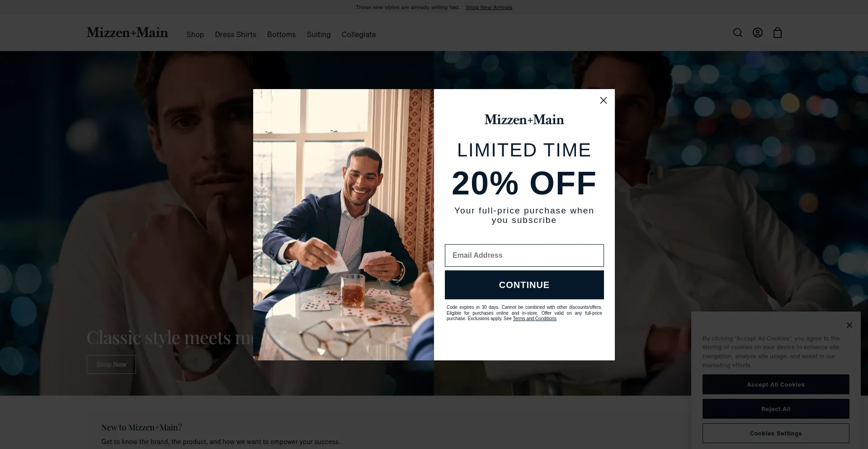Choose Reject All cookies
This screenshot has width=868, height=449.
[x=776, y=409]
